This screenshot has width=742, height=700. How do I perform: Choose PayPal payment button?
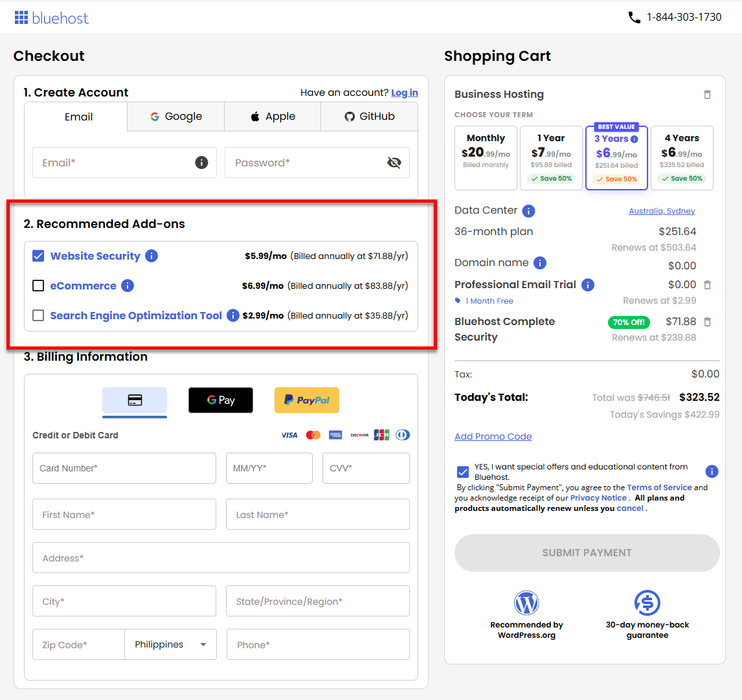pos(307,400)
